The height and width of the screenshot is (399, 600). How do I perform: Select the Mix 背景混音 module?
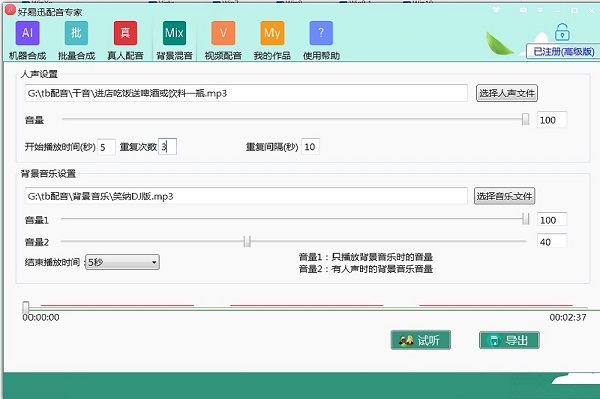pos(174,40)
